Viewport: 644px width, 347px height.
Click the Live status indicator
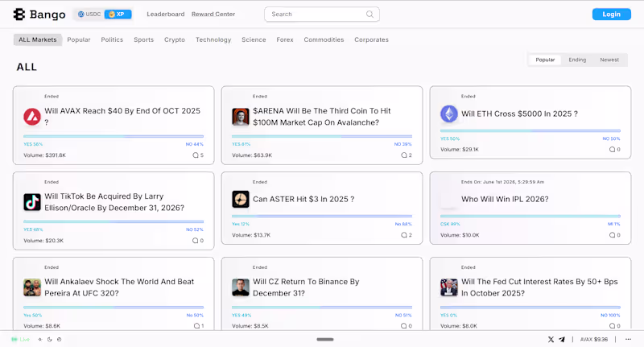[x=21, y=340]
